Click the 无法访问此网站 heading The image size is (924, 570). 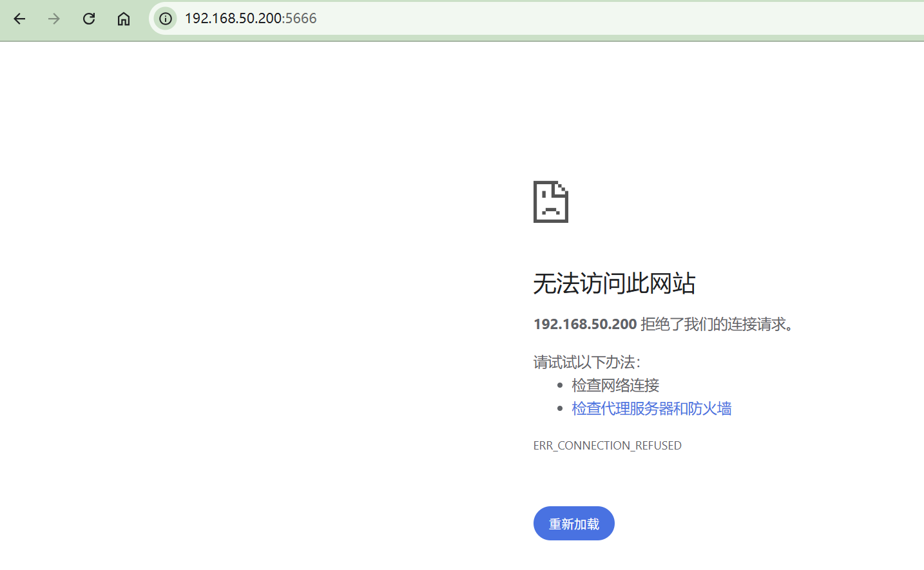point(614,283)
